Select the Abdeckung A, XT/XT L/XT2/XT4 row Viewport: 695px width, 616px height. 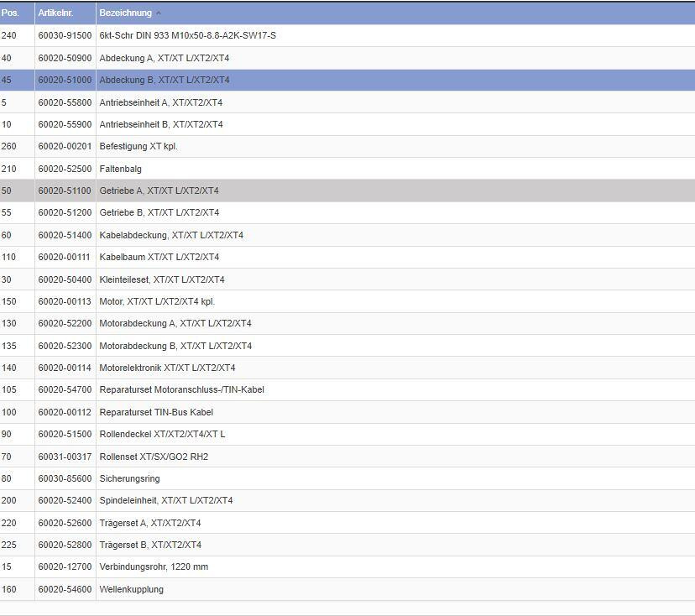tap(164, 58)
